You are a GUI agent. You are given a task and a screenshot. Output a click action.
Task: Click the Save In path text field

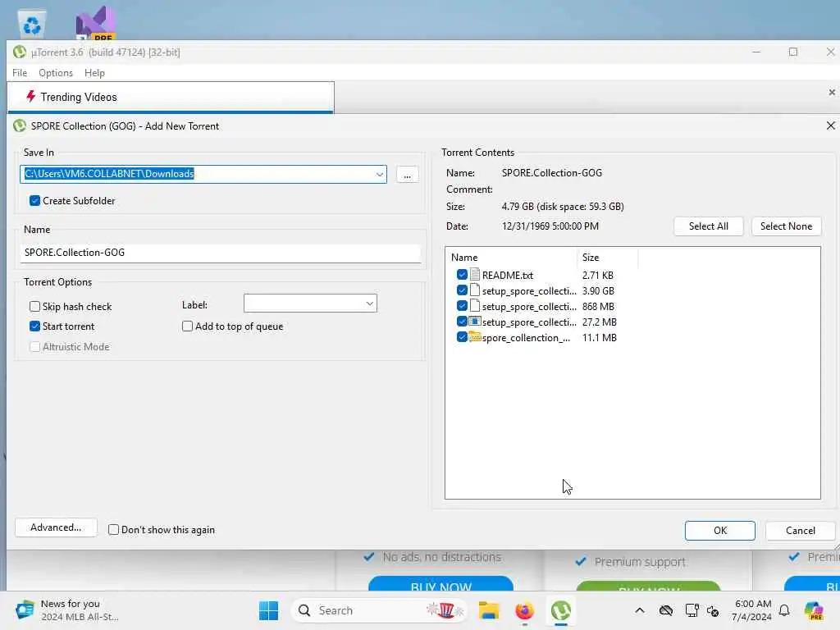[x=197, y=174]
